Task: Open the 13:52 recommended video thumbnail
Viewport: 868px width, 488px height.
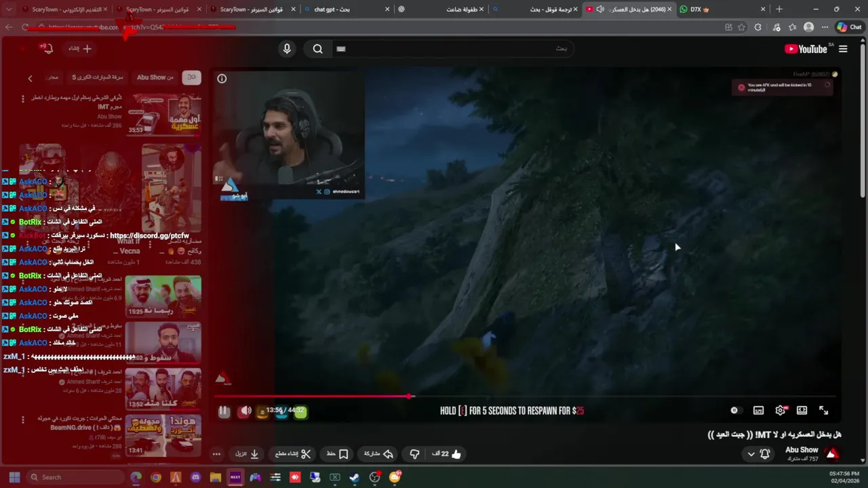Action: coord(163,388)
